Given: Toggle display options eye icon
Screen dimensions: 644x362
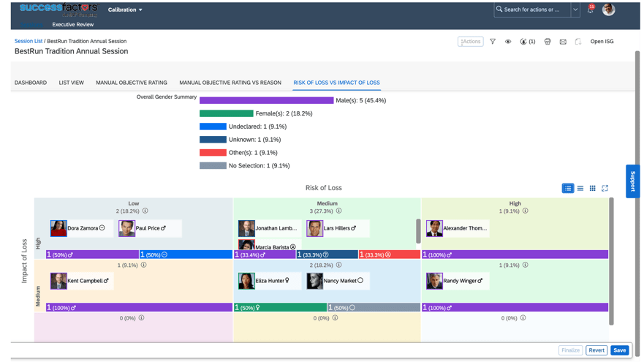Looking at the screenshot, I should (508, 42).
